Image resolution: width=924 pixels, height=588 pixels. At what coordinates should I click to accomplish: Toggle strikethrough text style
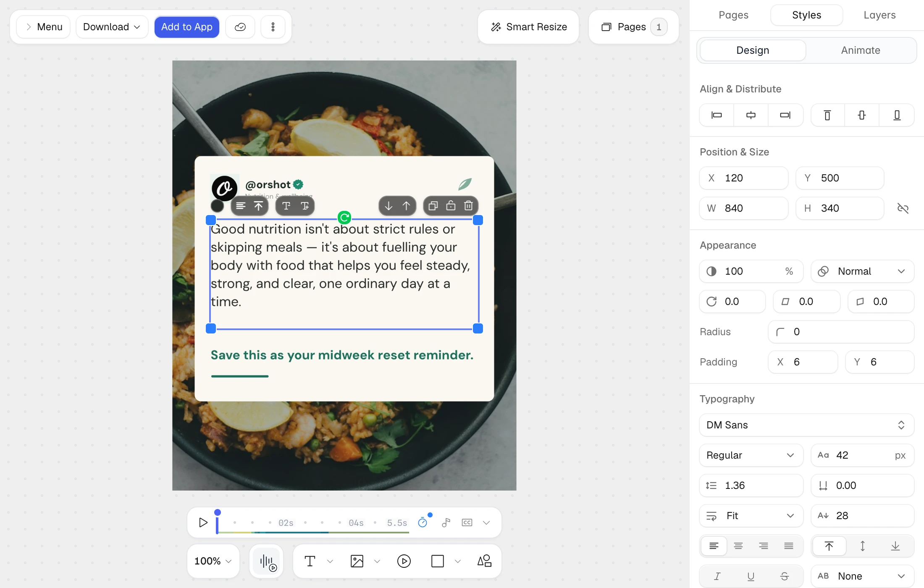pyautogui.click(x=785, y=576)
